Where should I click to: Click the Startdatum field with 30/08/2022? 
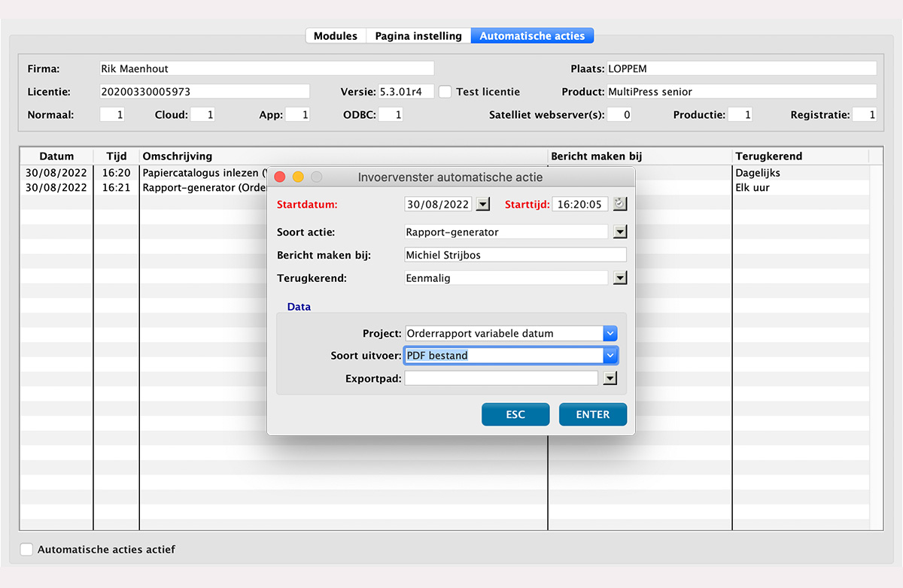[x=438, y=204]
